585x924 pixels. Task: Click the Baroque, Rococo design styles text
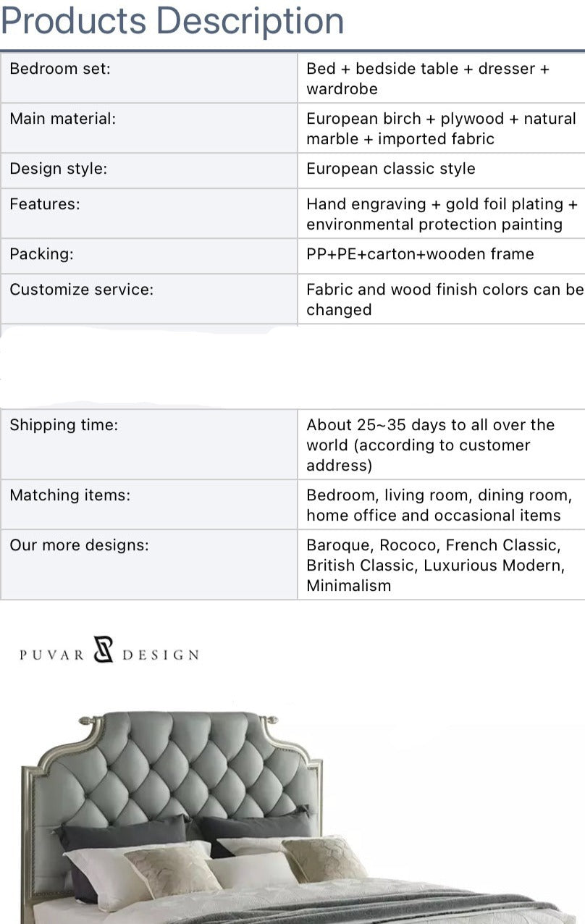point(434,565)
